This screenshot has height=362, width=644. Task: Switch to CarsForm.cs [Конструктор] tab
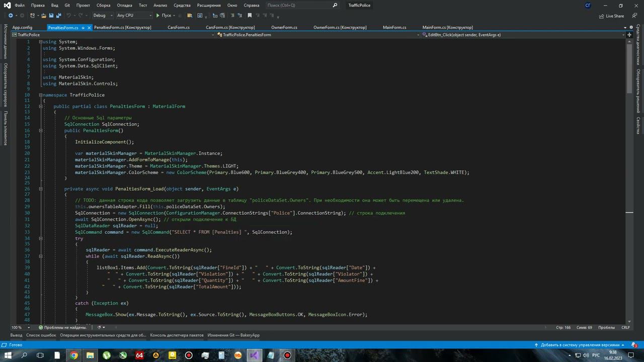click(230, 27)
